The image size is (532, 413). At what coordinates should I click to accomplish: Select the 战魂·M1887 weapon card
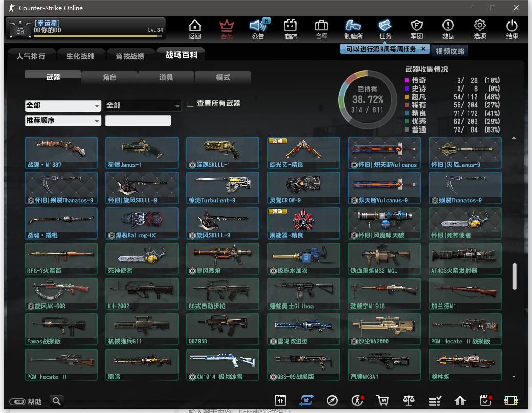pos(61,153)
